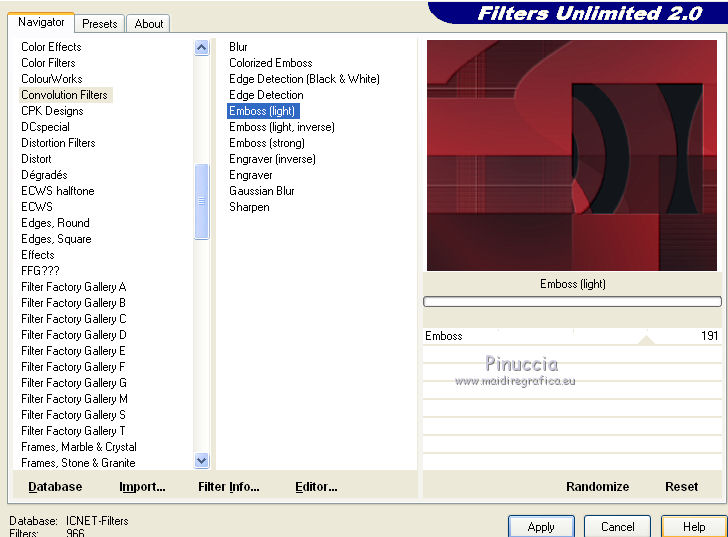
Task: Select Frames, Stone & Granite
Action: click(78, 463)
